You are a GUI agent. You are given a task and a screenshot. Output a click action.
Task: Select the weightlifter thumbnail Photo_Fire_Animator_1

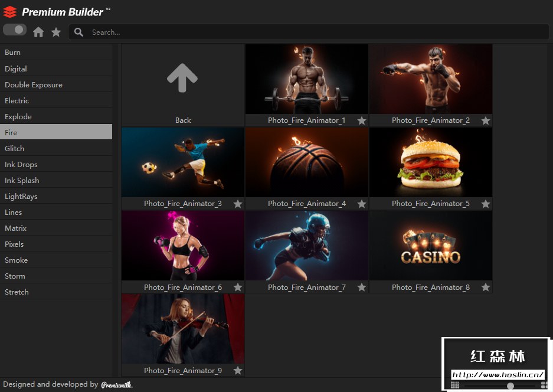click(307, 79)
